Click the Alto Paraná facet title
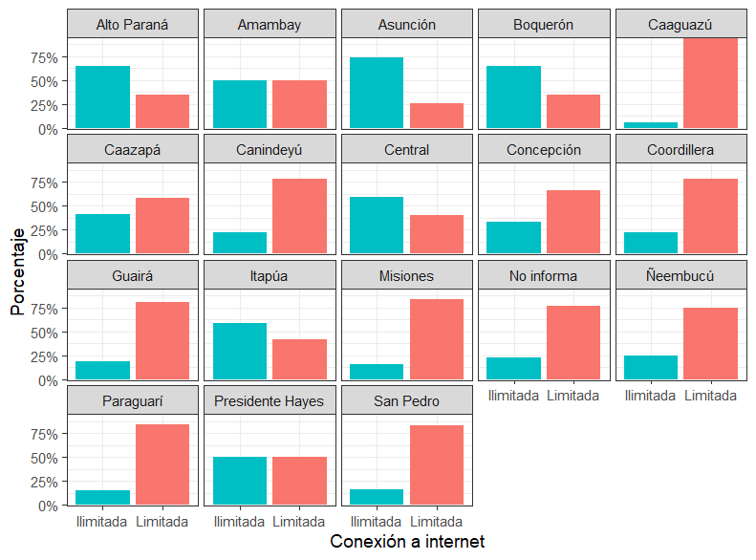756x560 pixels. 132,25
